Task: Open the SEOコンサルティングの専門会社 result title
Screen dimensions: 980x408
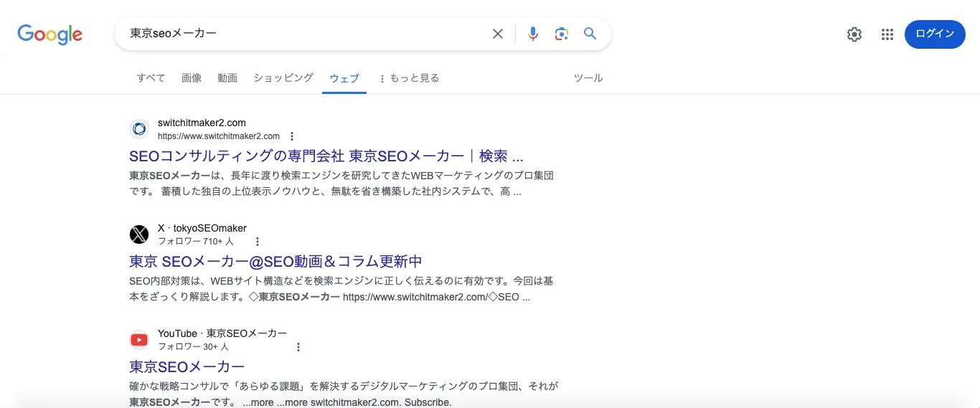Action: point(326,156)
